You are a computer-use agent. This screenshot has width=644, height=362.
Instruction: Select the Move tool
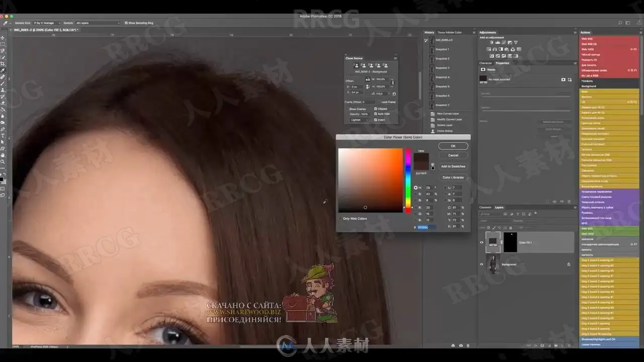(x=3, y=38)
